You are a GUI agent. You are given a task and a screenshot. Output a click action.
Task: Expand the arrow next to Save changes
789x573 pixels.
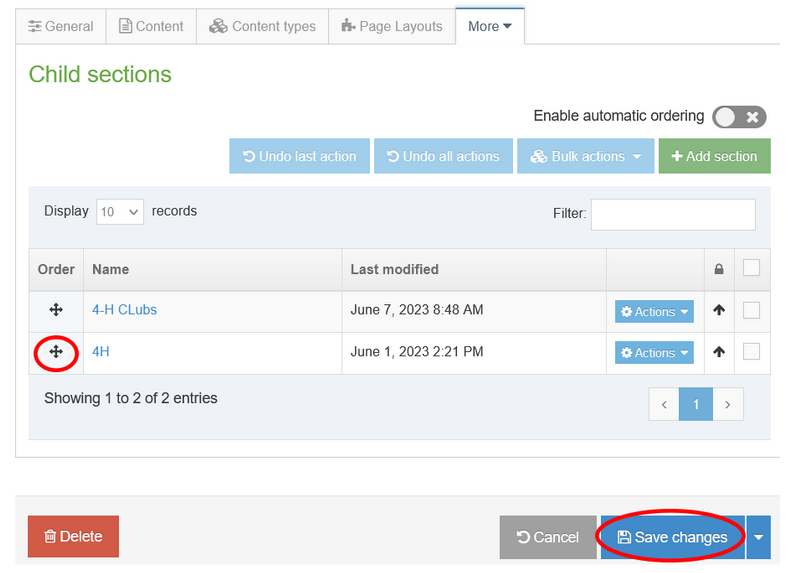[759, 537]
